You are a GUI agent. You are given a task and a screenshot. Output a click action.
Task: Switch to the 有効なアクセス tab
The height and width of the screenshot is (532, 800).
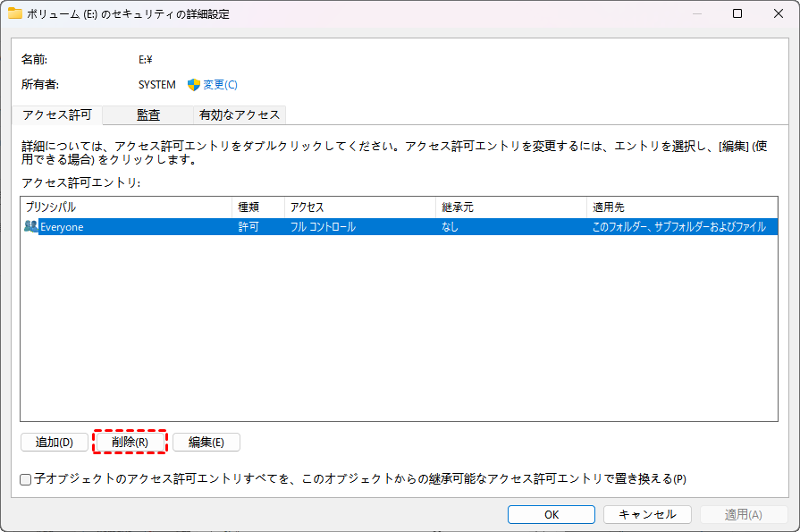(240, 114)
